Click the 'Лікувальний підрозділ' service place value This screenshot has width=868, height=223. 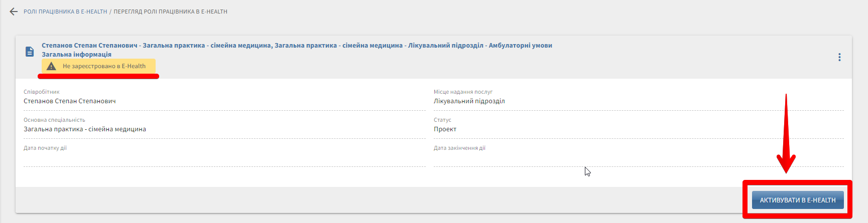469,101
